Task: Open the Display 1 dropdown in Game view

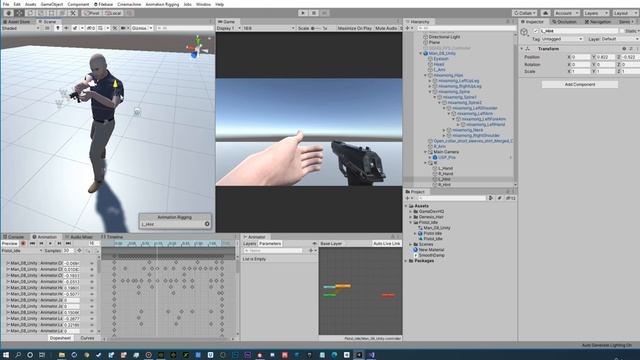Action: [x=228, y=28]
